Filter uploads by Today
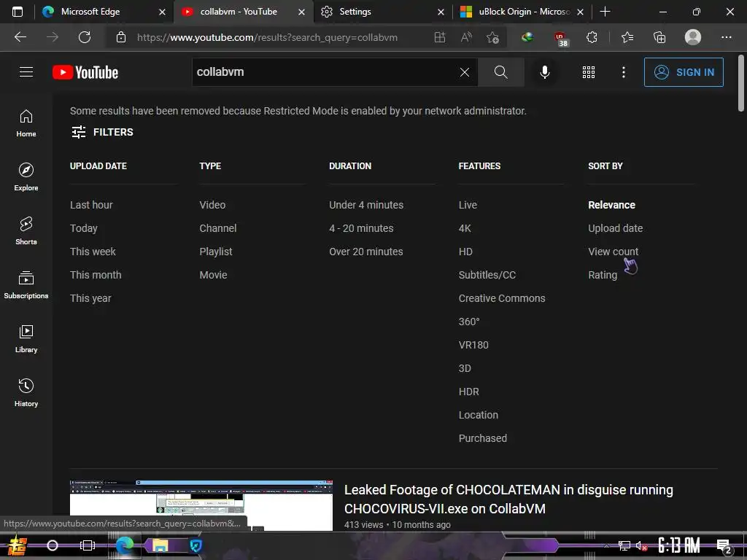This screenshot has height=560, width=747. pos(84,228)
